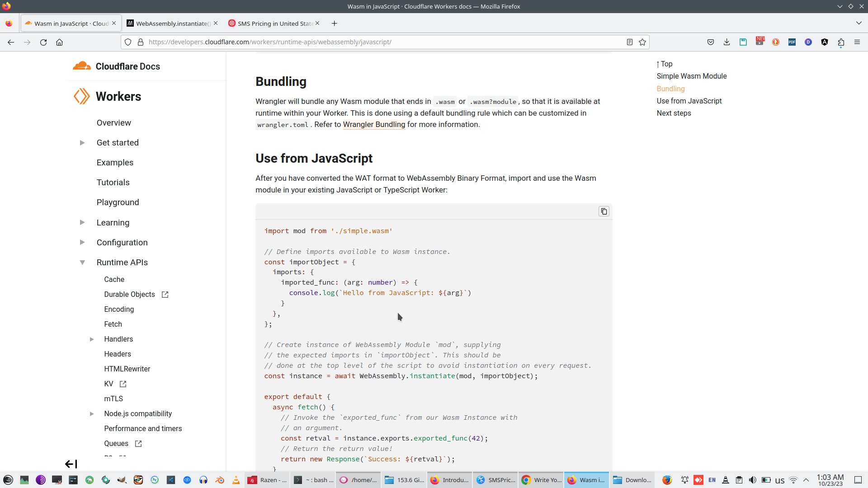Expand the Node.js compatibility arrow
Viewport: 868px width, 488px height.
click(x=92, y=414)
